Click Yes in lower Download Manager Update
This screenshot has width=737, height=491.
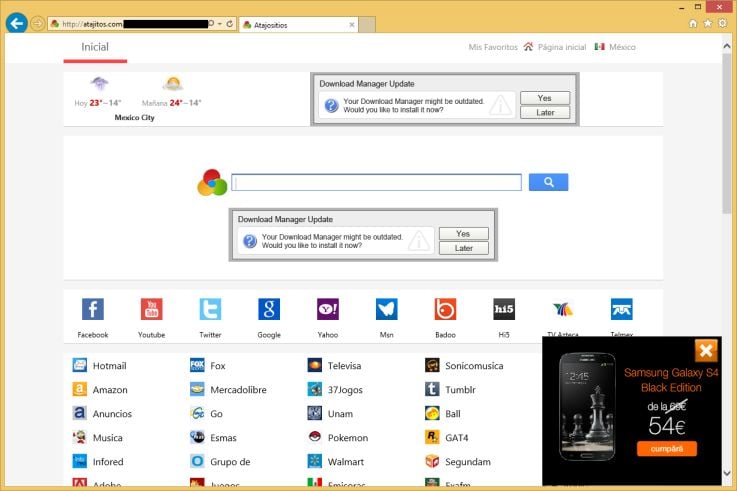(463, 234)
